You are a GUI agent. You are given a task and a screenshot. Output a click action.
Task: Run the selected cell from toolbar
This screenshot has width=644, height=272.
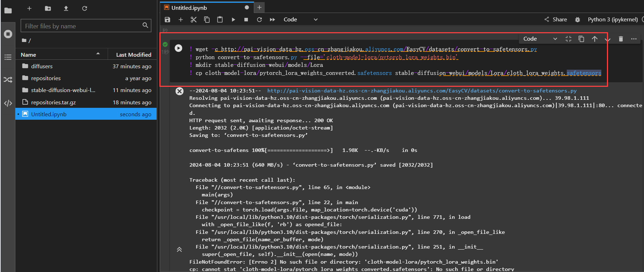233,20
